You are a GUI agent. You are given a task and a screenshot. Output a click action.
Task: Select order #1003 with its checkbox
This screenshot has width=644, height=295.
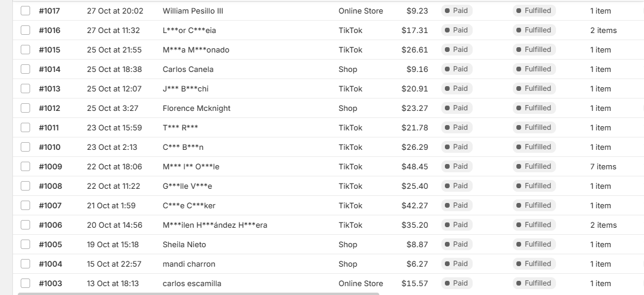point(25,283)
